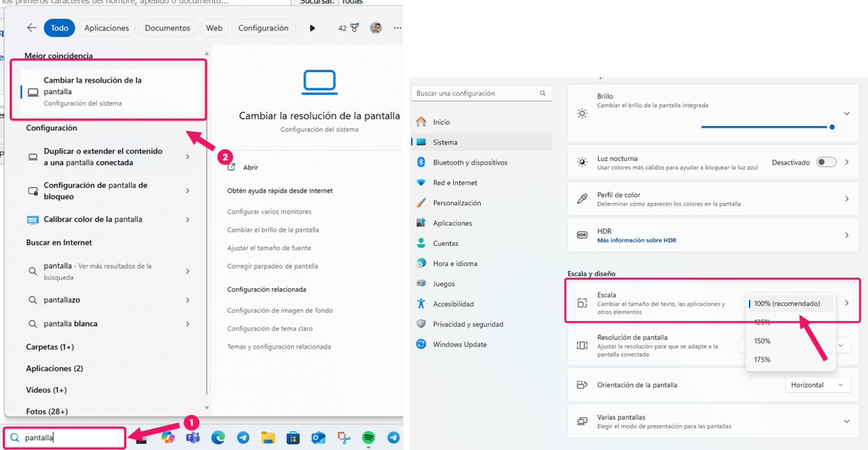Open Aplicaciones in Settings sidebar
This screenshot has width=868, height=450.
click(482, 223)
